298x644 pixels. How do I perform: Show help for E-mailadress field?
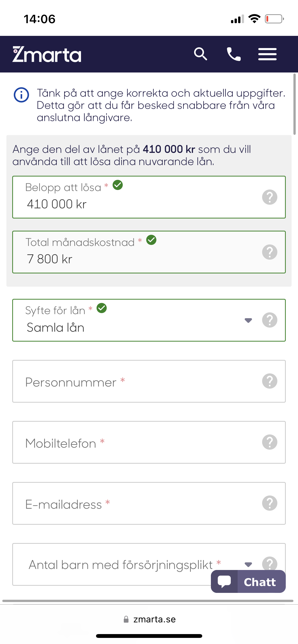pyautogui.click(x=269, y=503)
